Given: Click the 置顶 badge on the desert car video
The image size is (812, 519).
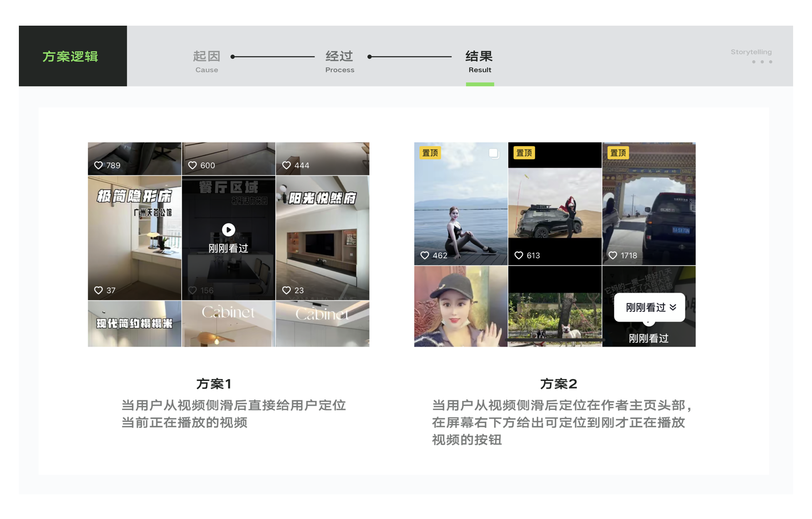Looking at the screenshot, I should pyautogui.click(x=524, y=153).
